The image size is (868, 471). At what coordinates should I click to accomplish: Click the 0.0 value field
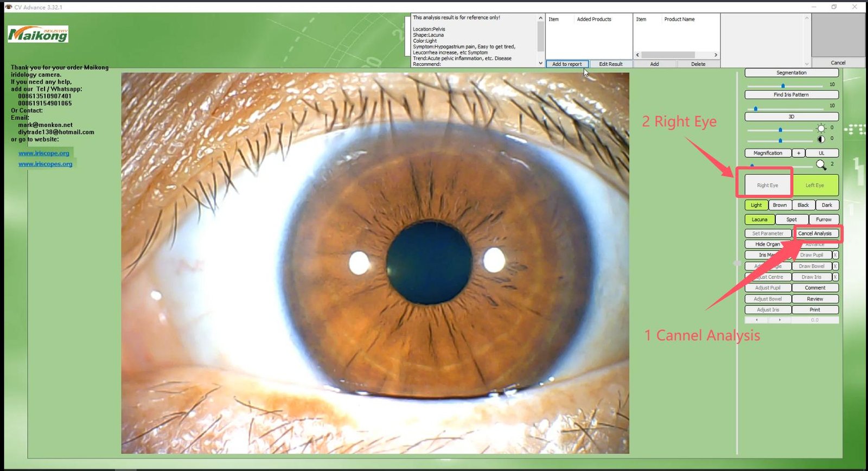click(815, 320)
